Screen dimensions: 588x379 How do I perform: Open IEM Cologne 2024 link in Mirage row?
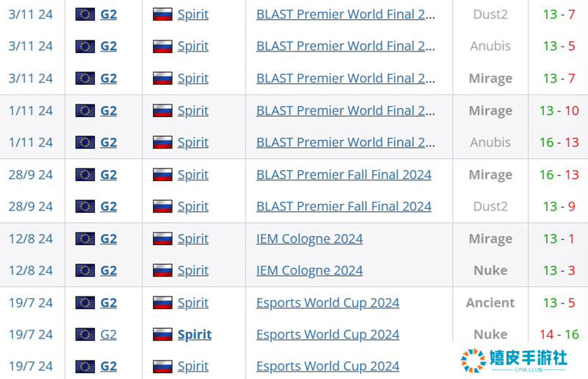point(309,238)
